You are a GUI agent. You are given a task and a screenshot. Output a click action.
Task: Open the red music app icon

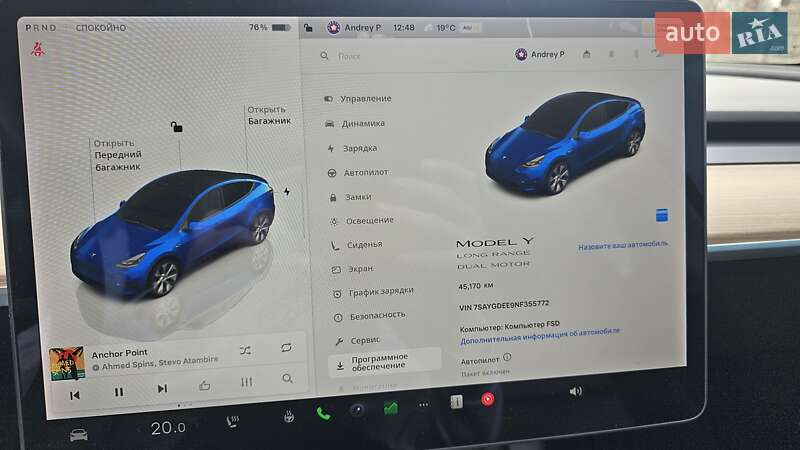tap(488, 398)
